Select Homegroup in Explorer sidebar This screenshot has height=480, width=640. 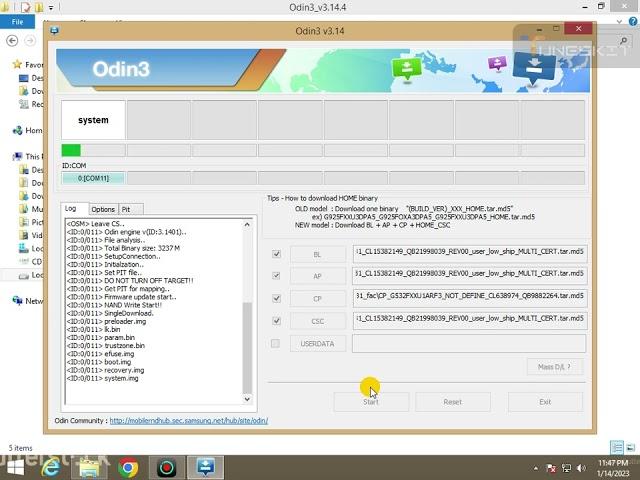[28, 130]
